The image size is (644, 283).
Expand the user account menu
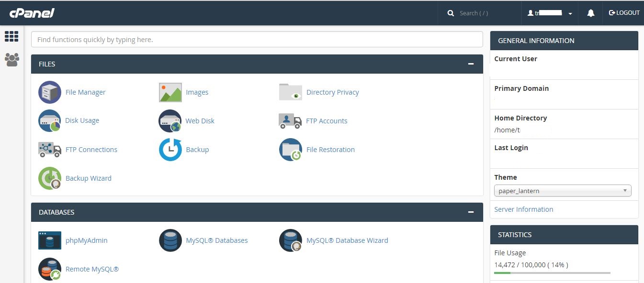point(550,13)
